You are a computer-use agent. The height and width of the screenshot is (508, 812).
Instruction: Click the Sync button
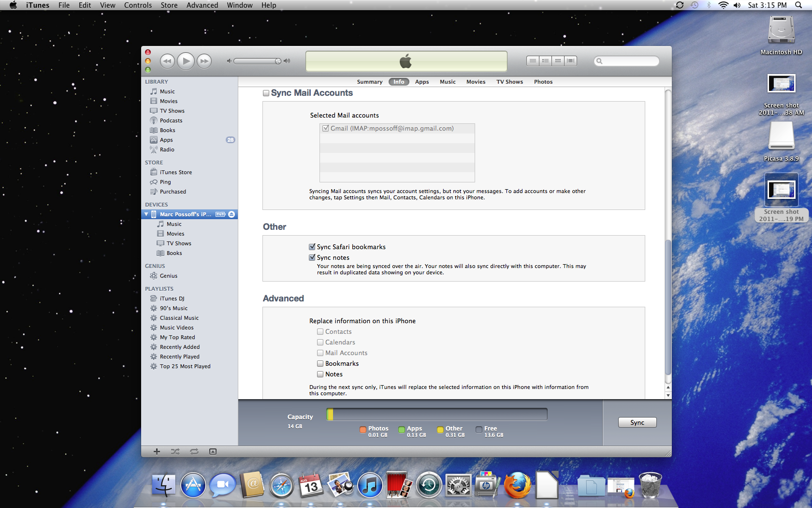tap(637, 422)
